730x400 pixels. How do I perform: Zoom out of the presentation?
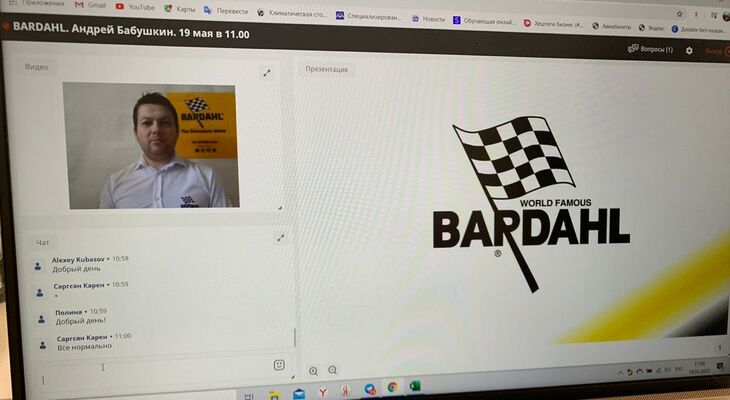(332, 370)
